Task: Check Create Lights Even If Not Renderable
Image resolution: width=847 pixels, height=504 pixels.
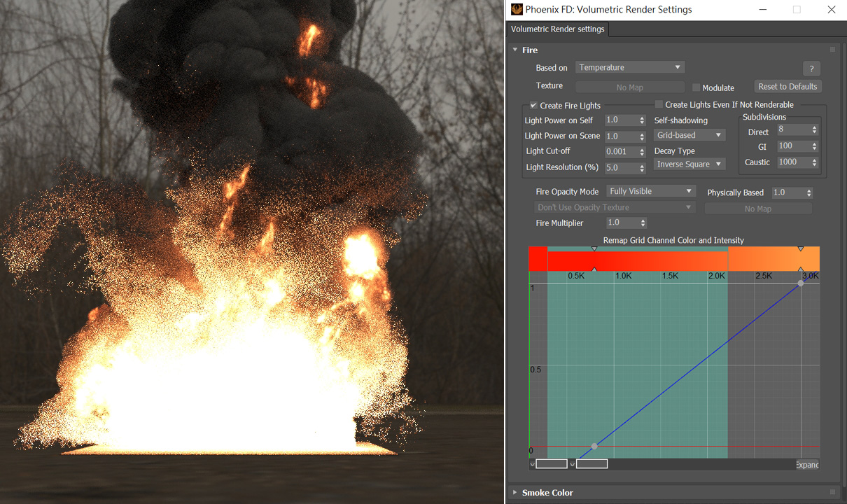Action: [x=658, y=104]
